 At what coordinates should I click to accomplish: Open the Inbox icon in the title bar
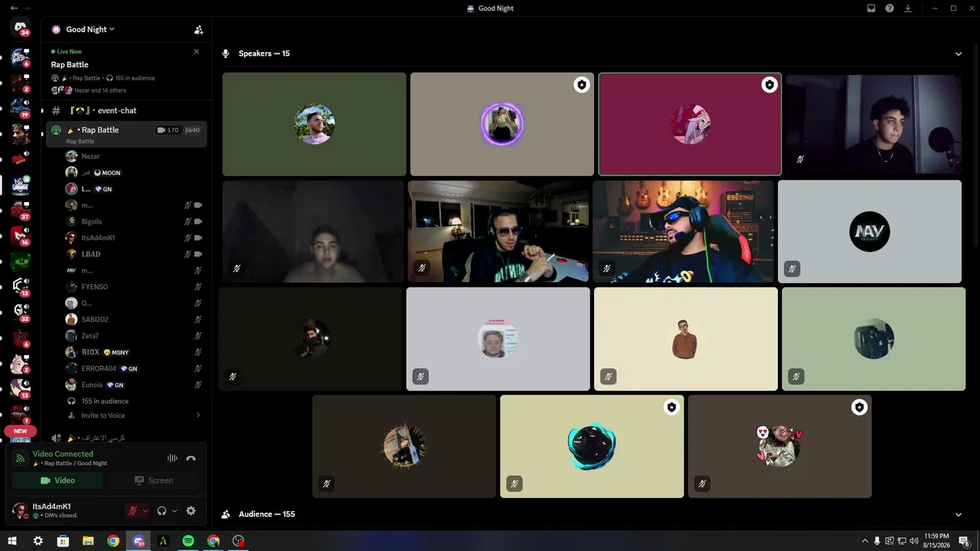point(871,8)
